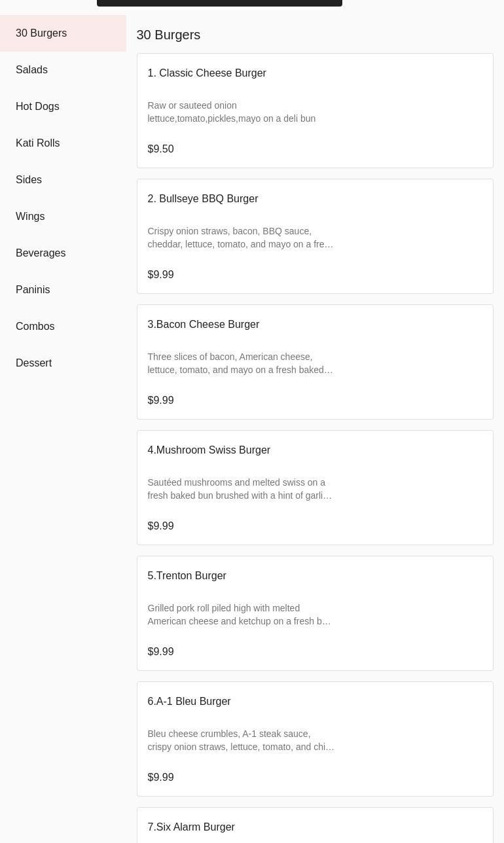Click the Bacon Cheese Burger item name

pos(204,325)
